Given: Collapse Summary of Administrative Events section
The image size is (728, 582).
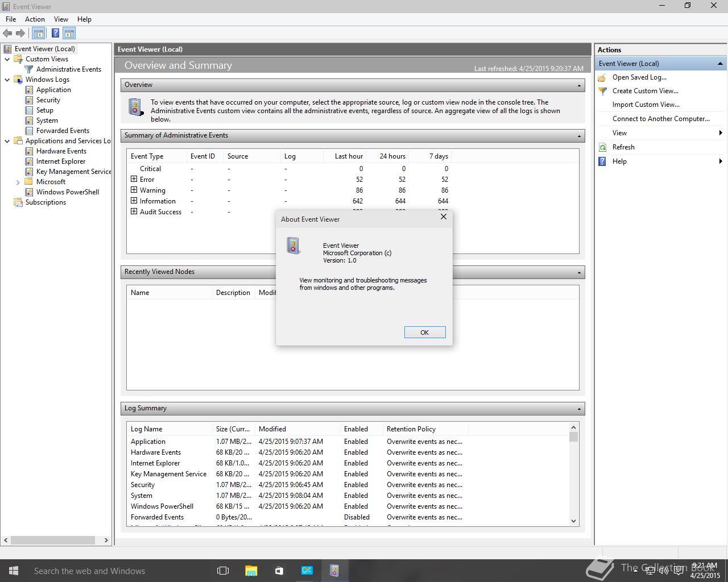Looking at the screenshot, I should (x=579, y=136).
